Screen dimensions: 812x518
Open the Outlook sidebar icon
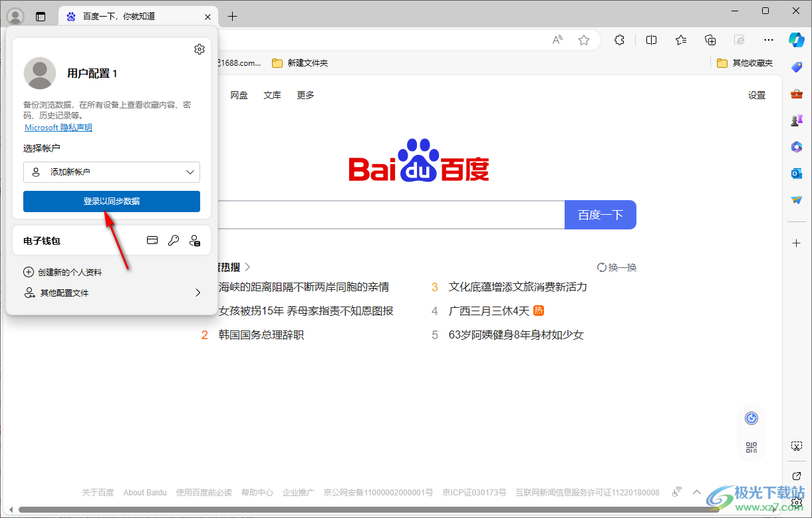pyautogui.click(x=797, y=174)
